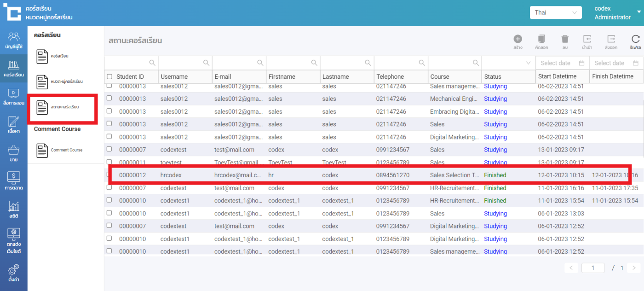The width and height of the screenshot is (644, 291).
Task: Open the codex Administrator account menu arrow
Action: click(x=638, y=12)
